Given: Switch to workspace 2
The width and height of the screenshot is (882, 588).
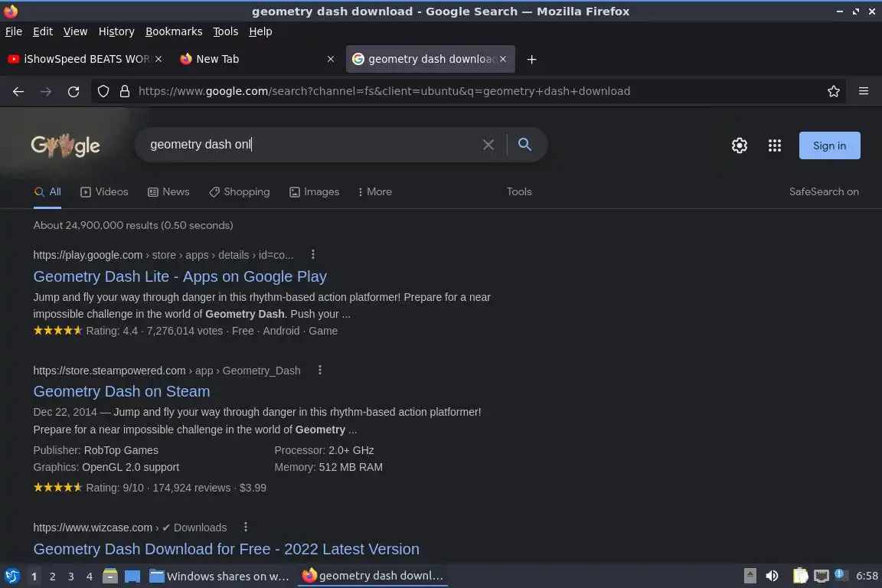Looking at the screenshot, I should coord(52,577).
